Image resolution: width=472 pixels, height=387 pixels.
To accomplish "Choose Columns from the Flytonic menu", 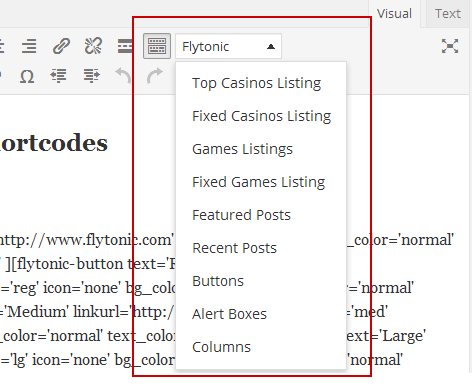I will click(261, 347).
